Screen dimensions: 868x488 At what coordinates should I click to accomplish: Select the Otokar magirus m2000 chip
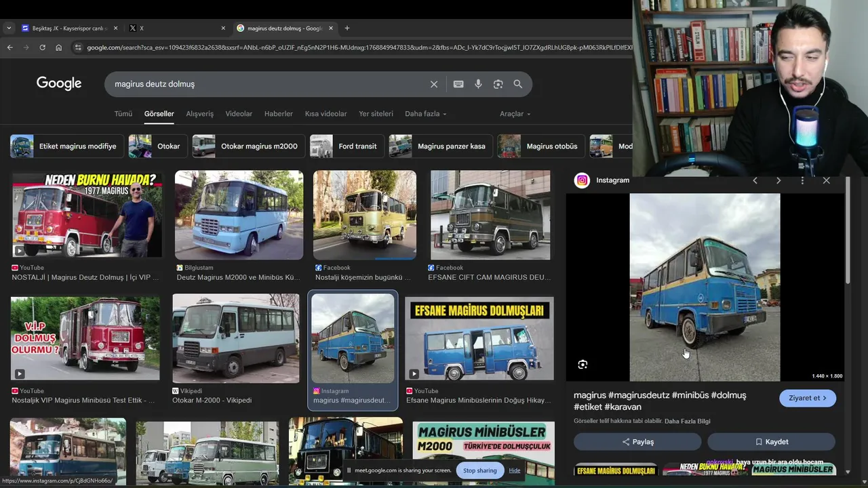pos(248,146)
